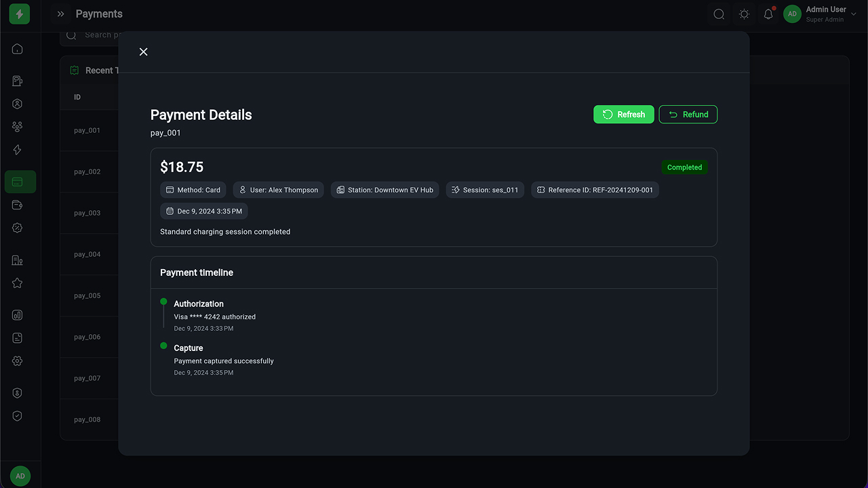Open the lightning bolt sessions icon
868x488 pixels.
(x=18, y=150)
